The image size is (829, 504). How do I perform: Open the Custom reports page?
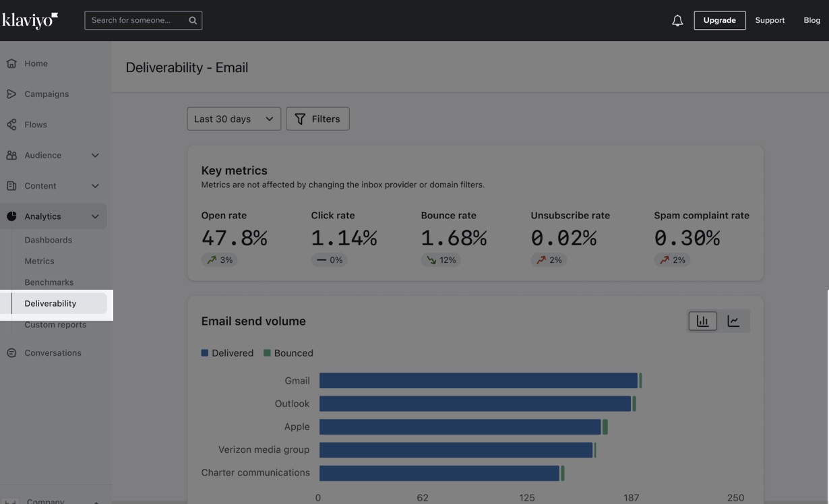click(55, 324)
